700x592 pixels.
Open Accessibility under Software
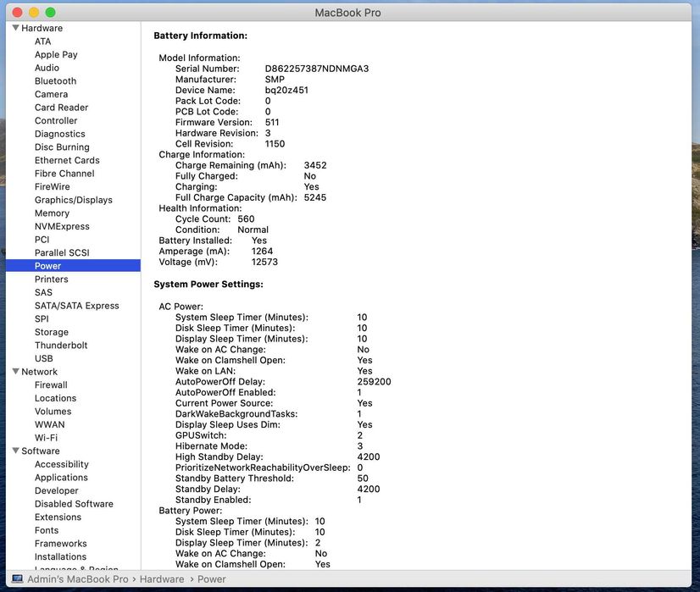62,464
